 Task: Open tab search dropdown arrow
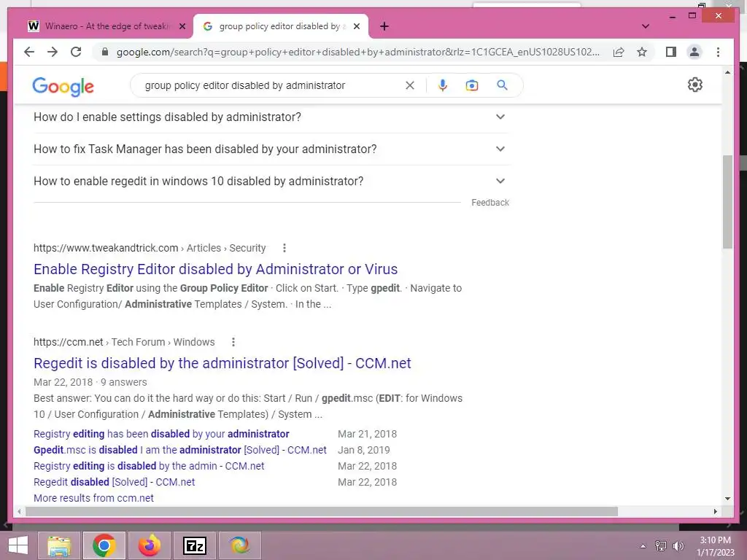pyautogui.click(x=646, y=26)
